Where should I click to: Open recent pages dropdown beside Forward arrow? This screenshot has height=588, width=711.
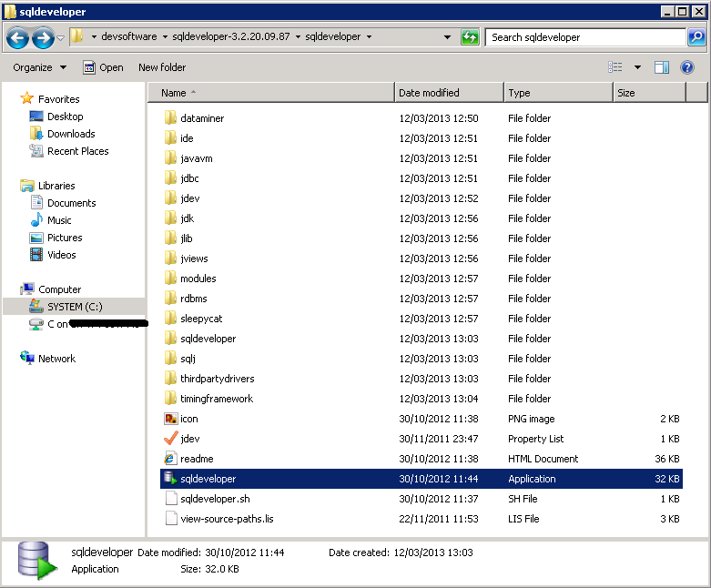[x=61, y=38]
